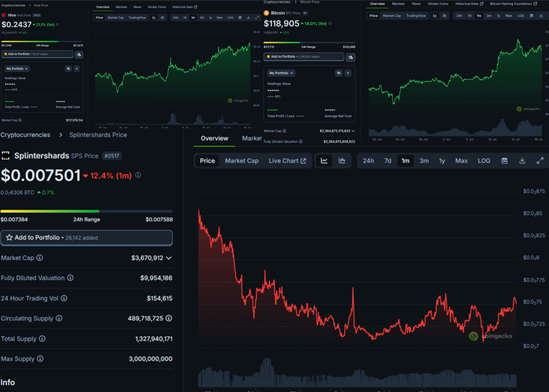
Task: Expand Bitcoin Market Cap chevron
Action: click(353, 131)
